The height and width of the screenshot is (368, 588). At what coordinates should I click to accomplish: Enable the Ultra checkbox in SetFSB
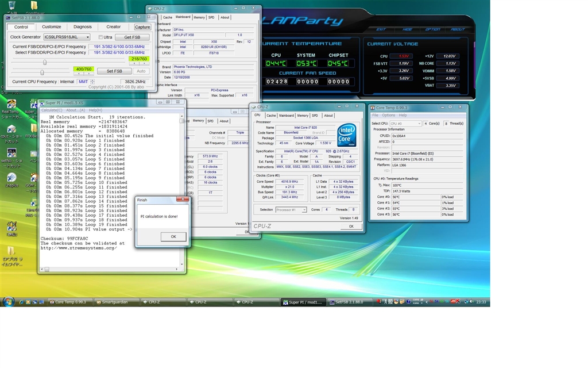pyautogui.click(x=101, y=37)
